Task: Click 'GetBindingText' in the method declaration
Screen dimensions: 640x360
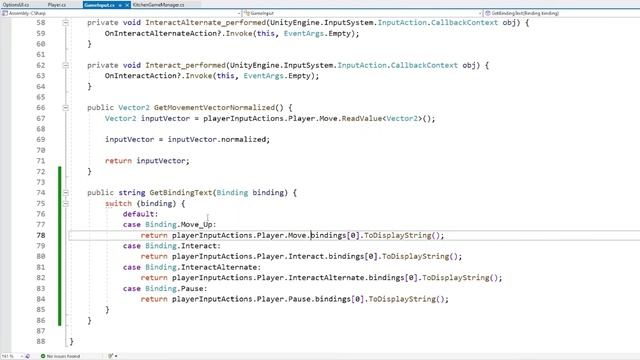Action: 181,193
